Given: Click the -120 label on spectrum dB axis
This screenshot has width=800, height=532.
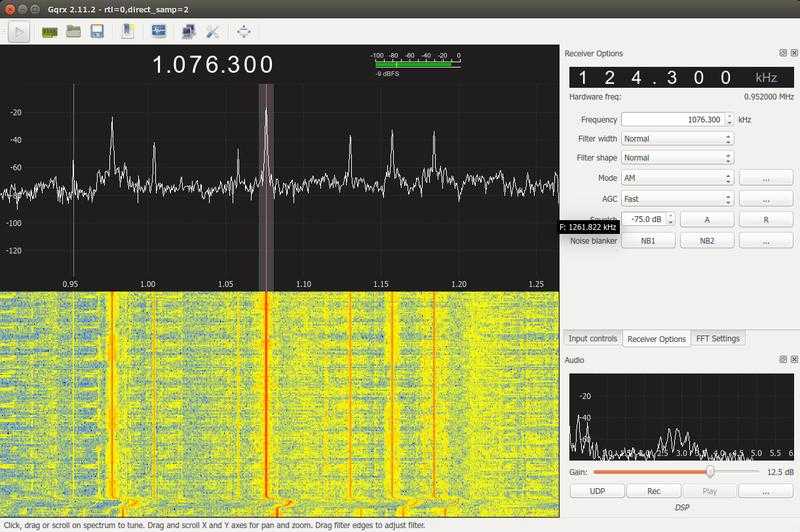Looking at the screenshot, I should coord(13,250).
